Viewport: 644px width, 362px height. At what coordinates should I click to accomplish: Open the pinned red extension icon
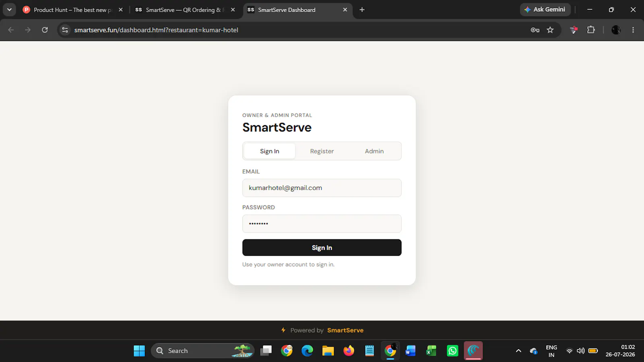pos(574,30)
